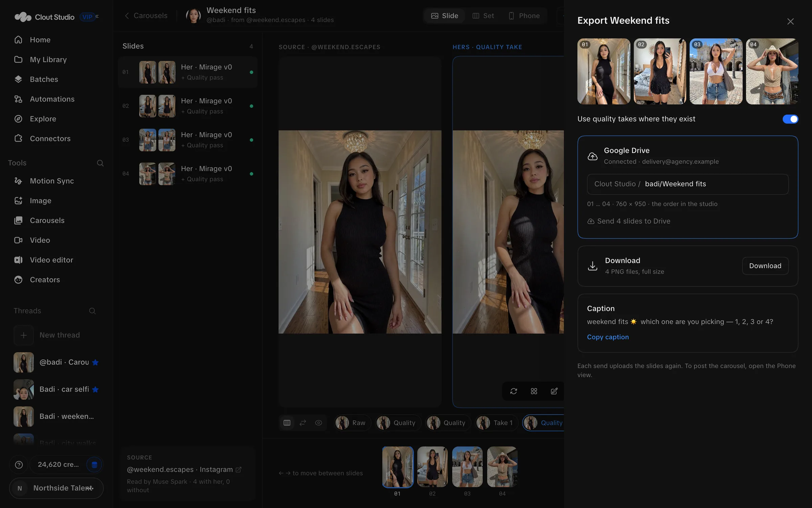The height and width of the screenshot is (508, 812).
Task: Click the Clout Studio logo
Action: [44, 17]
